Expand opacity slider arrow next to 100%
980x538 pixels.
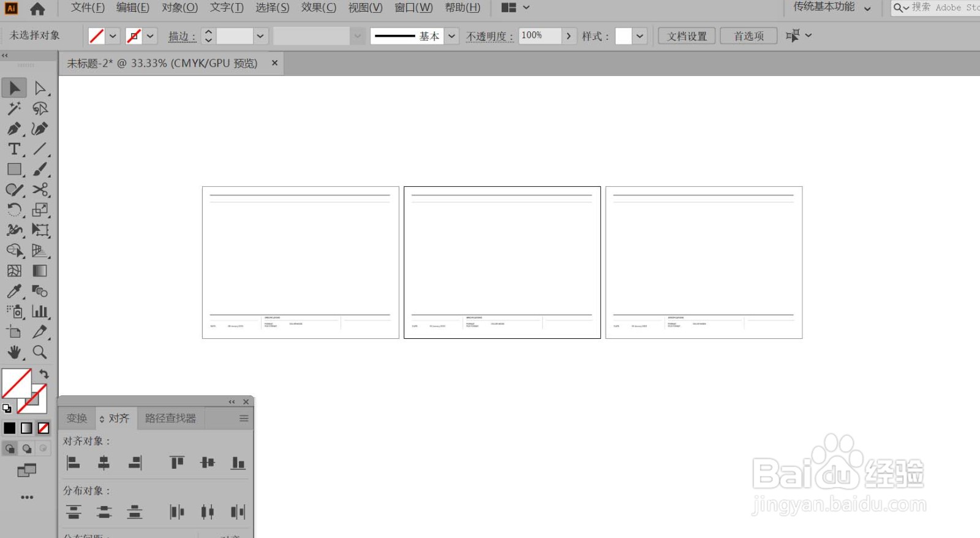(569, 36)
